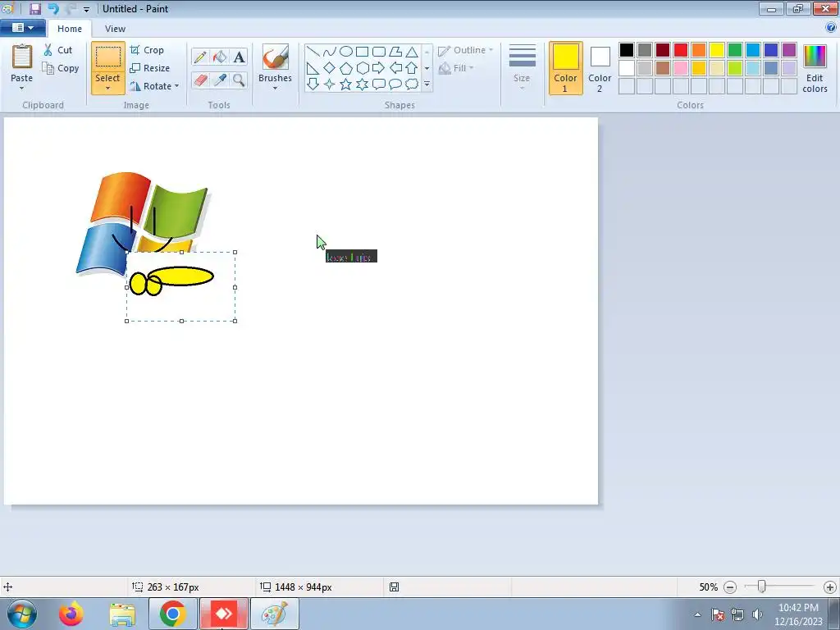840x630 pixels.
Task: Choose the Triangle shape
Action: 412,52
